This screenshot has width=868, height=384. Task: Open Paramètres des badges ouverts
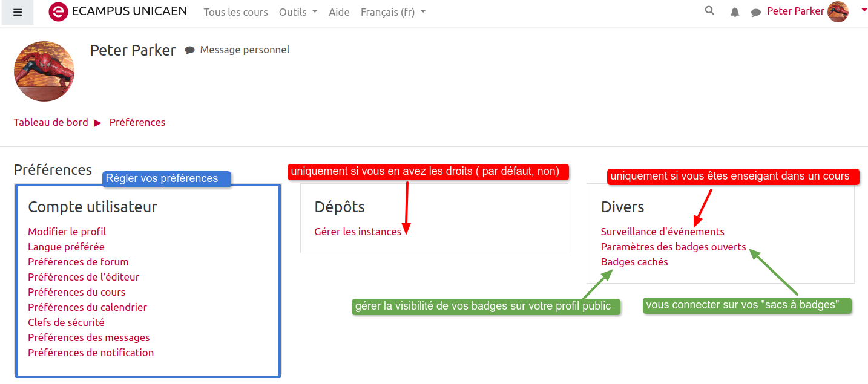pyautogui.click(x=673, y=247)
